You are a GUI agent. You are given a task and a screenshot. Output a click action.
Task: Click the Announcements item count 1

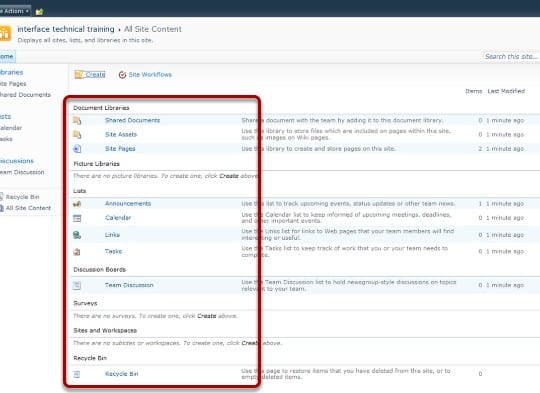coord(480,204)
